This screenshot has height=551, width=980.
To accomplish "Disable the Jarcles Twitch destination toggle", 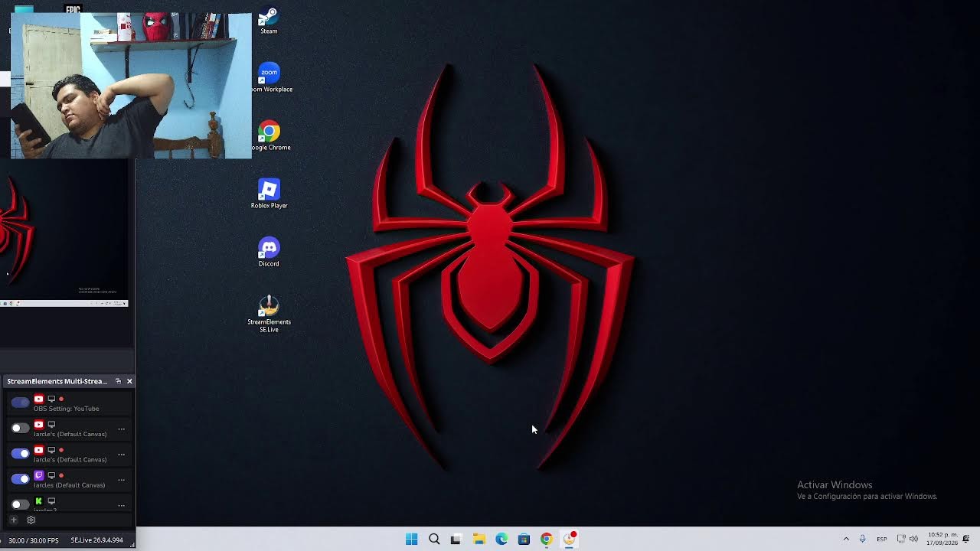I will [x=21, y=479].
